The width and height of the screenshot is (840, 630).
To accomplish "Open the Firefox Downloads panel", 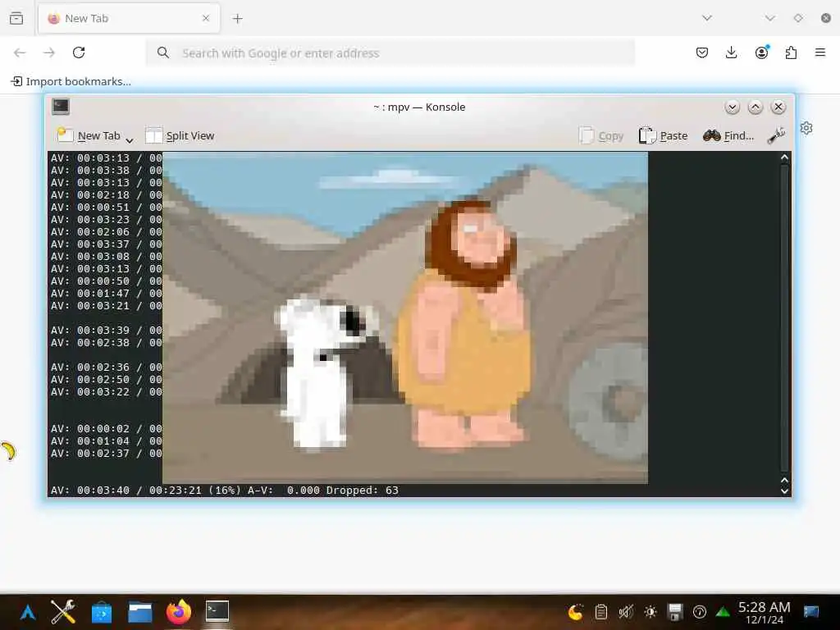I will coord(731,52).
